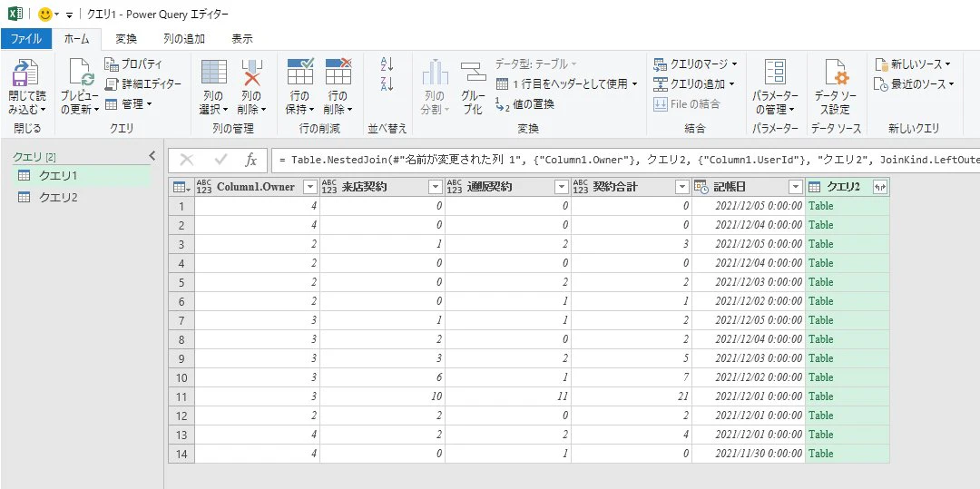This screenshot has height=489, width=980.
Task: Click the Manage Parameters (パラメーターの管理) icon
Action: (775, 73)
